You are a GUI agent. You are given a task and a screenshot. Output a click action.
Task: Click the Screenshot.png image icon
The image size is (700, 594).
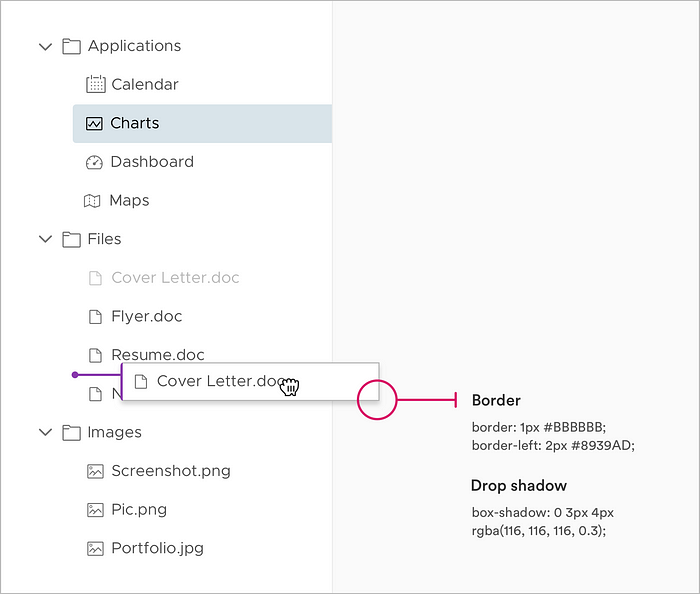[x=95, y=471]
